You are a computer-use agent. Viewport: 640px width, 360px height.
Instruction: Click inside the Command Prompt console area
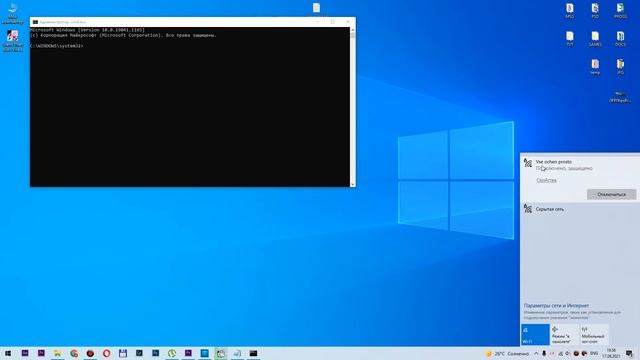point(190,107)
